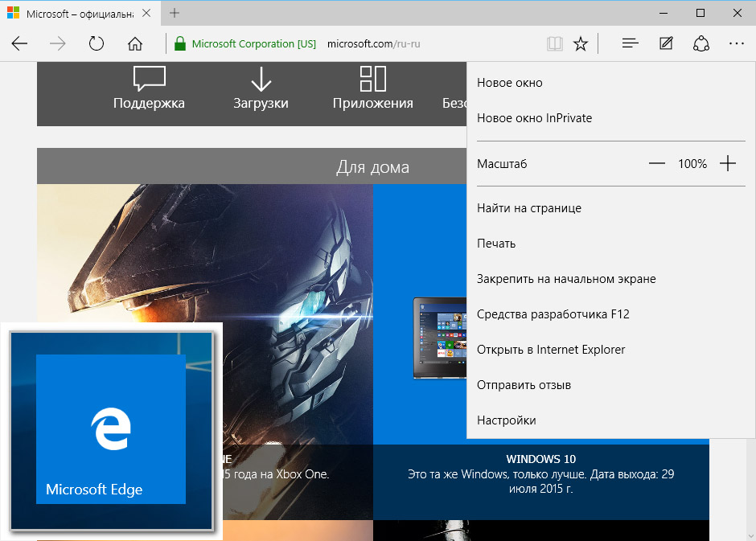Open Настройки from the menu

click(x=611, y=420)
